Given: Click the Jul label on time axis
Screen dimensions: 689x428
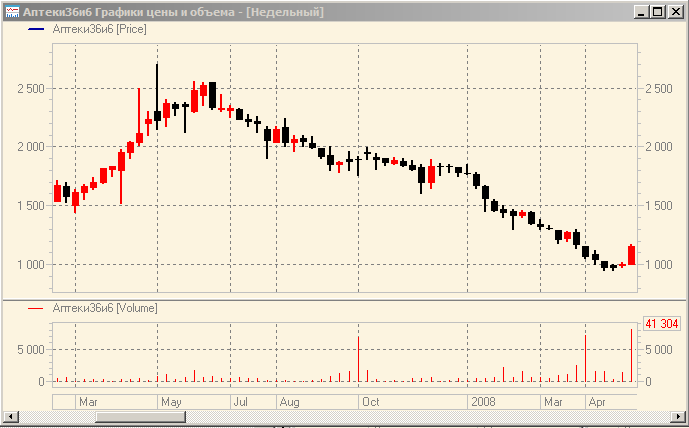Looking at the screenshot, I should click(241, 402).
